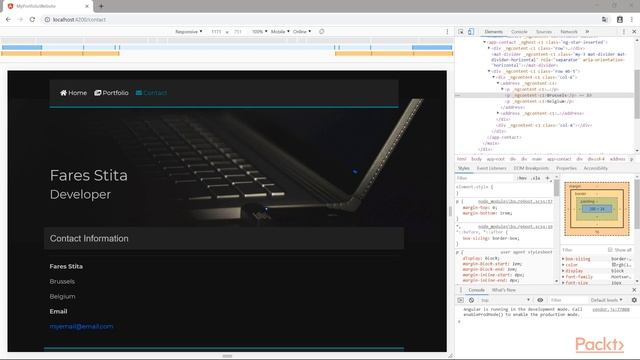The image size is (640, 360).
Task: Open the console context 'top' dropdown
Action: pyautogui.click(x=505, y=300)
